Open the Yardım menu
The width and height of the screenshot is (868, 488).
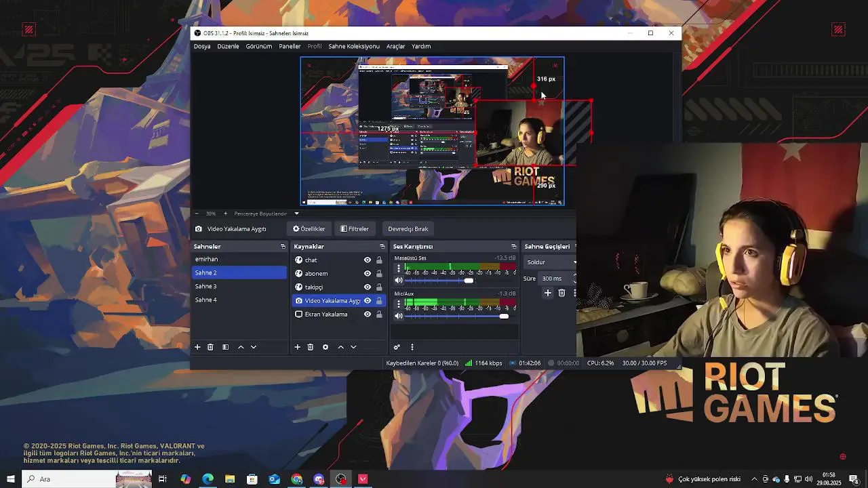pyautogui.click(x=421, y=47)
